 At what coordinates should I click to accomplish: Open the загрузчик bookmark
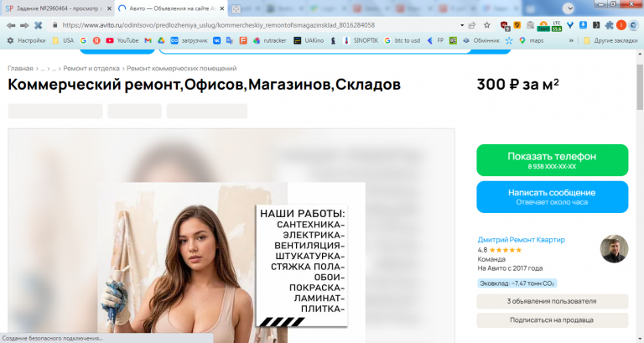[189, 40]
